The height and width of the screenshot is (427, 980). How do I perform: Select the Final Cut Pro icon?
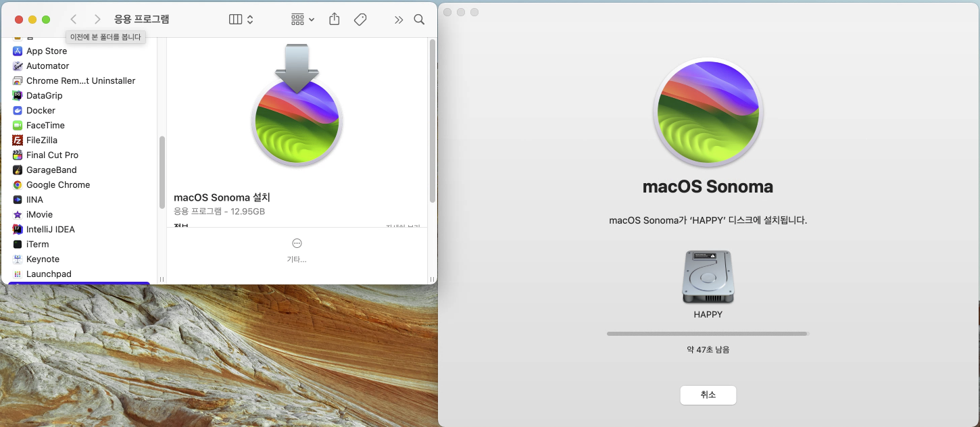tap(18, 155)
